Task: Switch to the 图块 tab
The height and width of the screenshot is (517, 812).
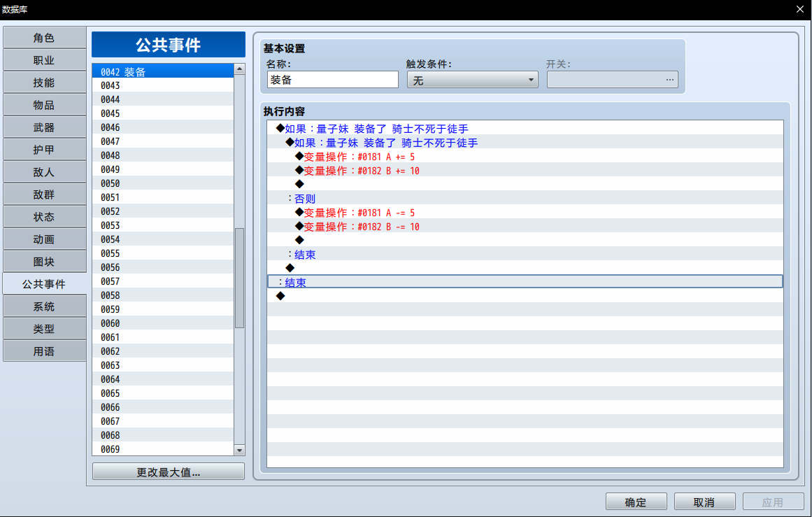Action: point(44,262)
